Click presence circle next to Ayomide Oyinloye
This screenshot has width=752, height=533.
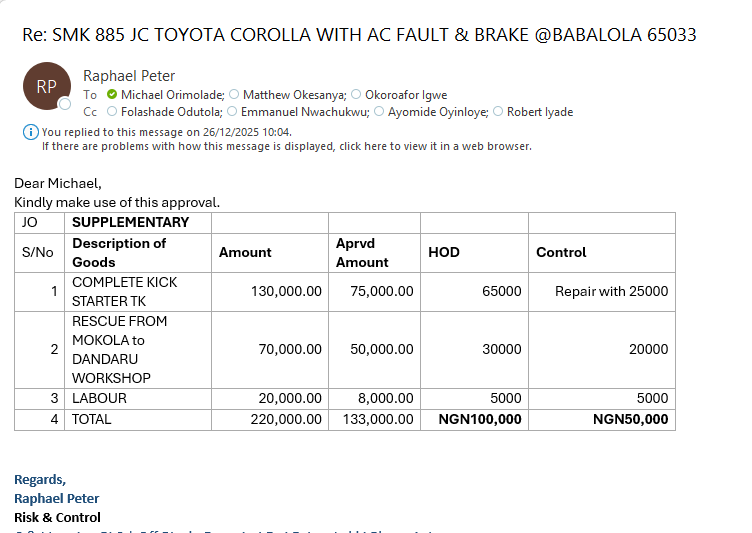(379, 111)
